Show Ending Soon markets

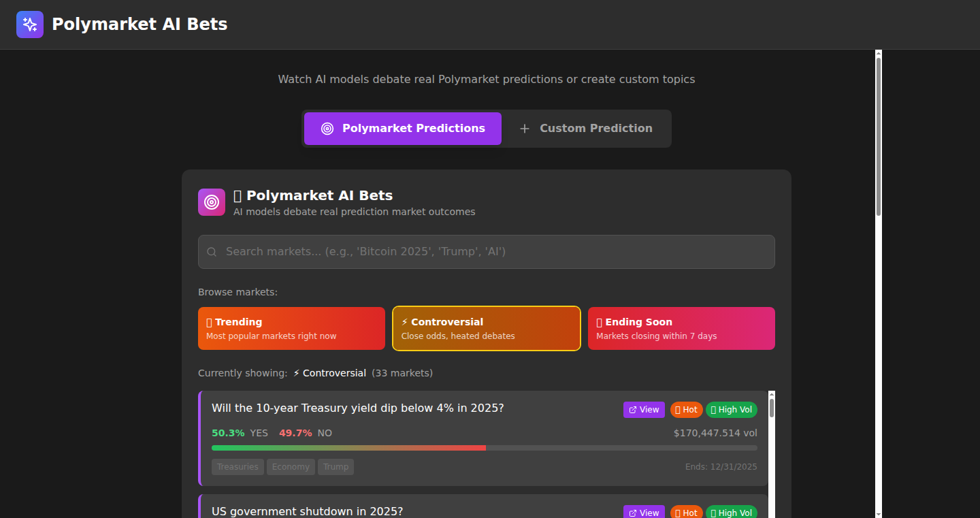[681, 329]
